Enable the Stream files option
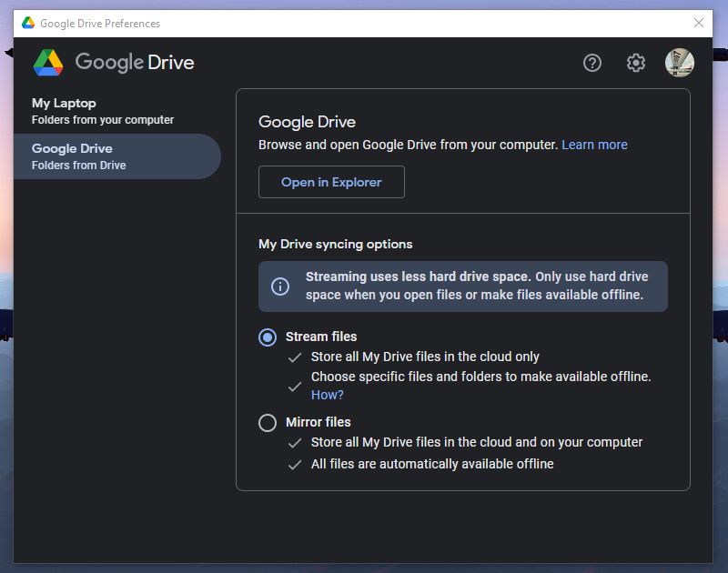728x573 pixels. pos(267,337)
